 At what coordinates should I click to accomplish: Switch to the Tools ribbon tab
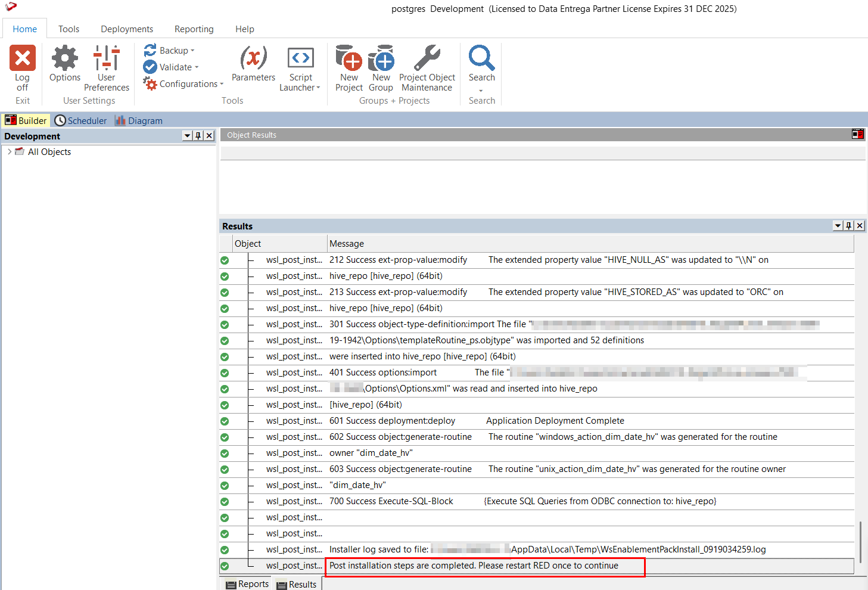(69, 29)
